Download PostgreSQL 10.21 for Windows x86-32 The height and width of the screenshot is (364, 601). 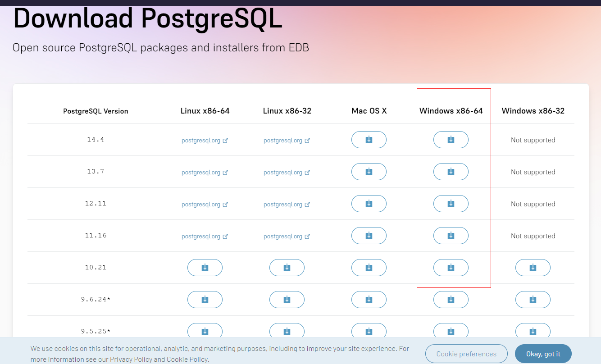(533, 268)
